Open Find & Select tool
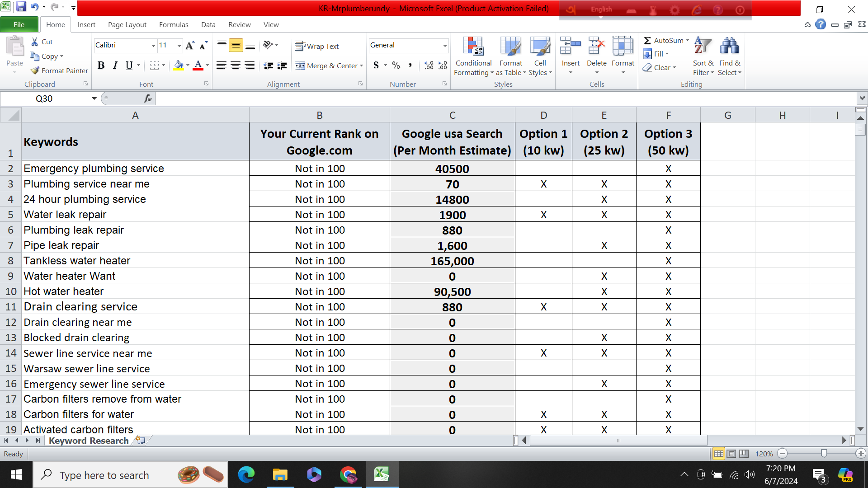This screenshot has width=868, height=488. click(x=729, y=54)
